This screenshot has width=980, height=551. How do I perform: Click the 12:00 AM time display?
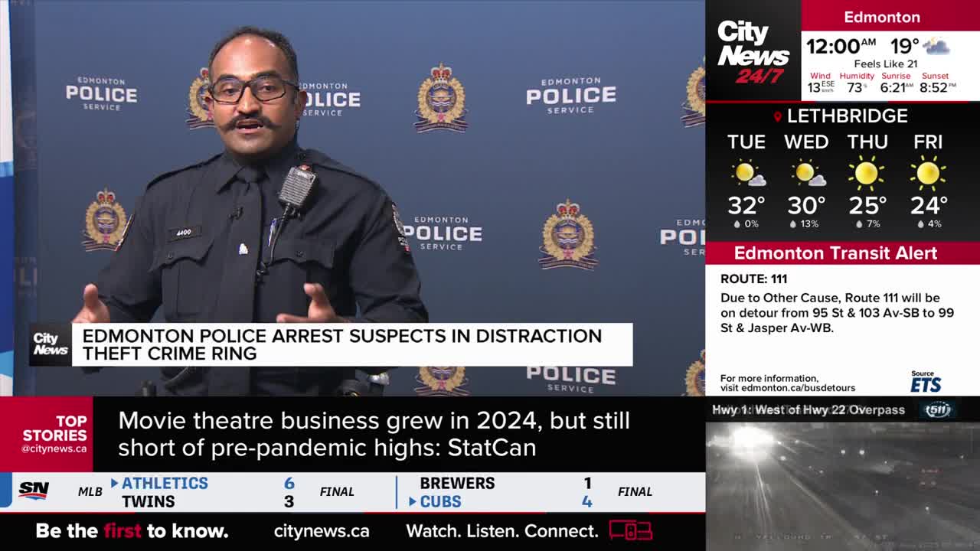click(841, 47)
